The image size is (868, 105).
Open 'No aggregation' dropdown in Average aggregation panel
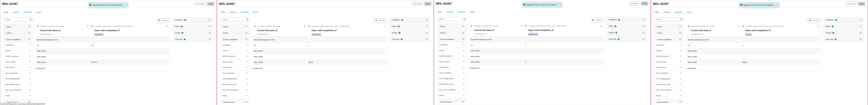pos(46,34)
